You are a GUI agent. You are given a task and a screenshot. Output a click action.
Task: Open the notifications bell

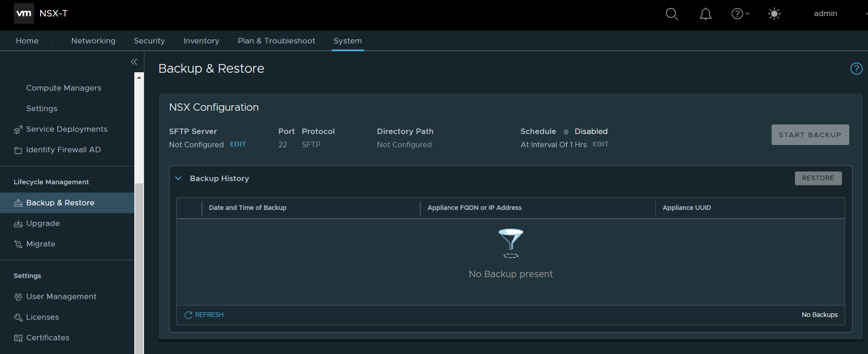[x=706, y=14]
